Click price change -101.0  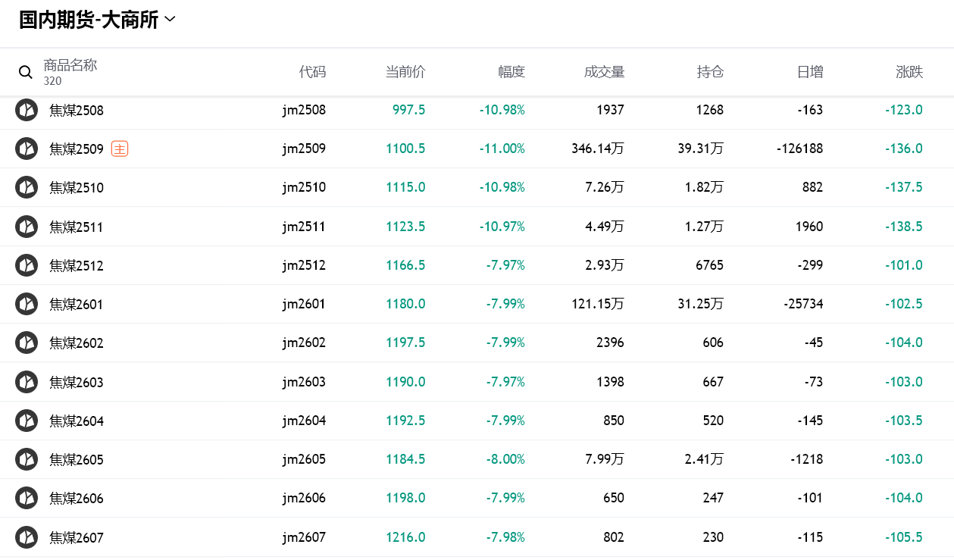[904, 265]
